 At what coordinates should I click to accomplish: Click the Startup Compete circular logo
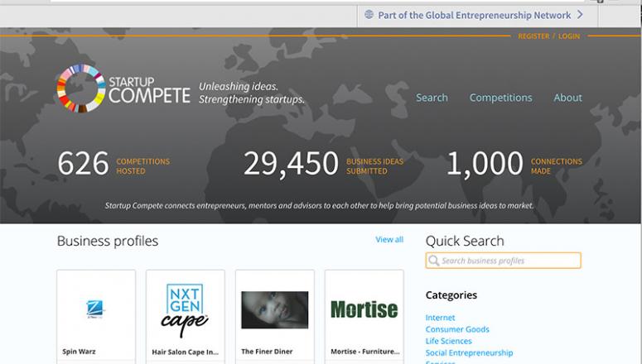[x=80, y=88]
